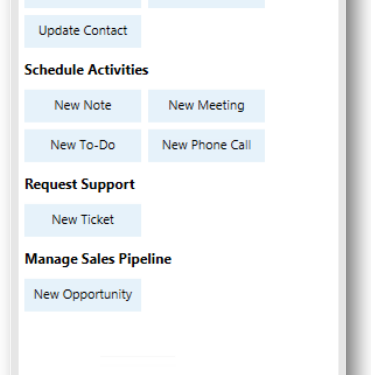Click the Update Contact button

pyautogui.click(x=83, y=31)
